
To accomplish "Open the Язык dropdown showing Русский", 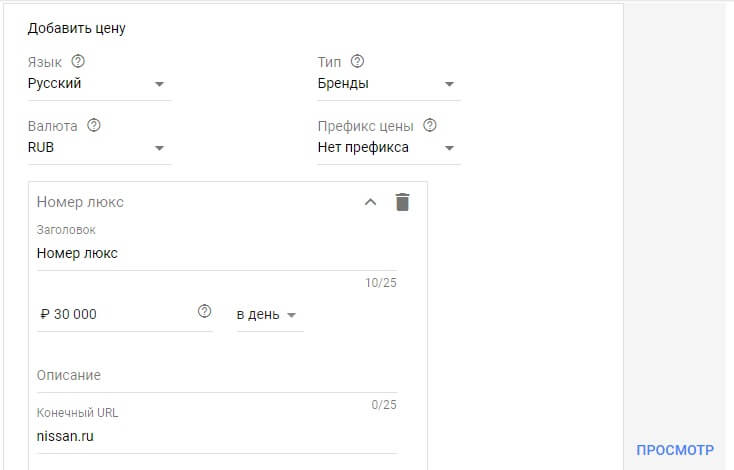I will point(98,84).
